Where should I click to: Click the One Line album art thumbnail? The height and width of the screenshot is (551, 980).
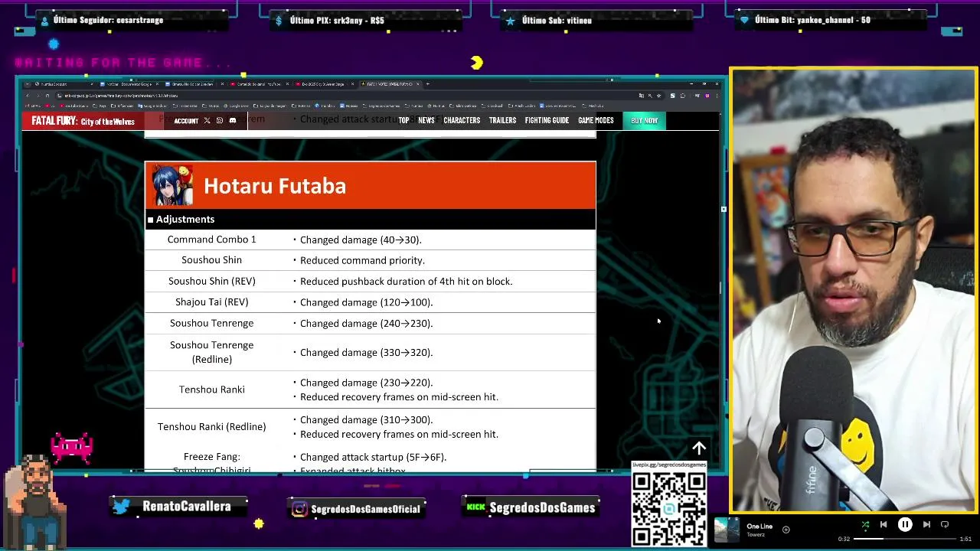point(727,530)
